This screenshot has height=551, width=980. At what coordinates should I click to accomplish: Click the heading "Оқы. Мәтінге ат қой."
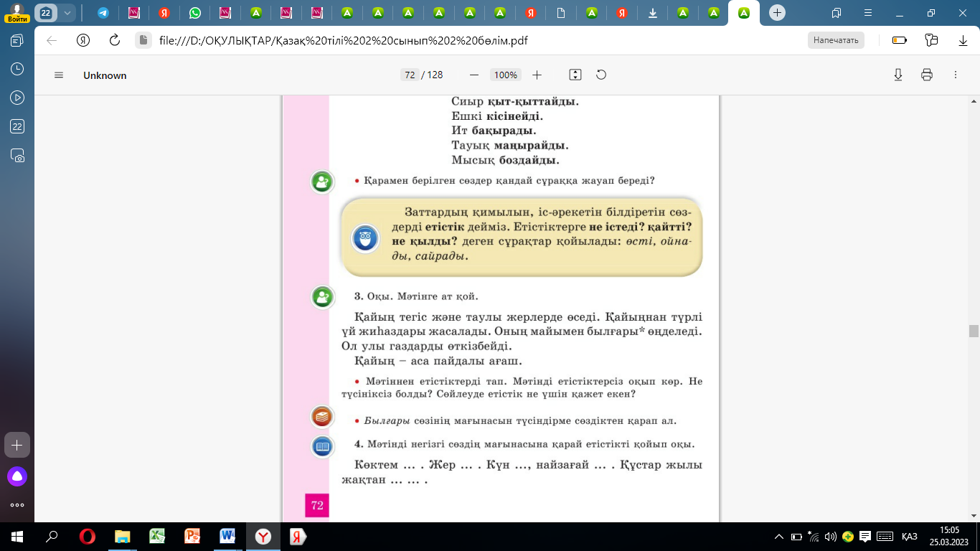422,296
